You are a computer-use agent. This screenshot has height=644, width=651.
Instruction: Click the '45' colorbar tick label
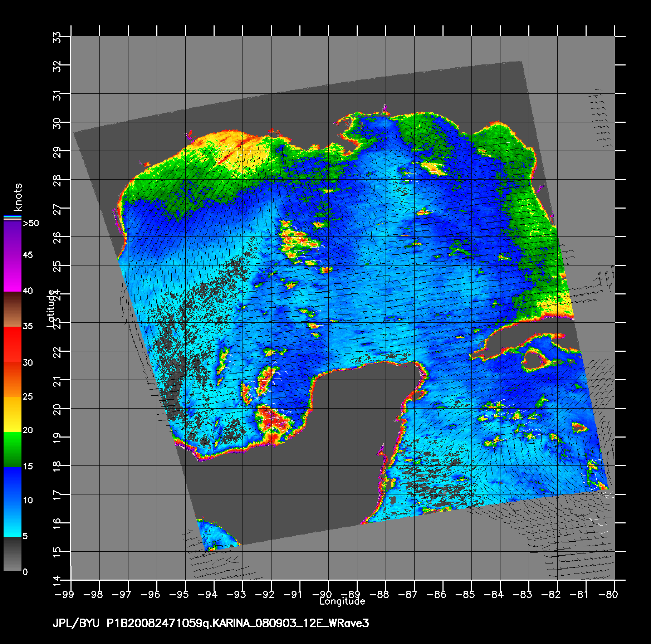[x=28, y=255]
